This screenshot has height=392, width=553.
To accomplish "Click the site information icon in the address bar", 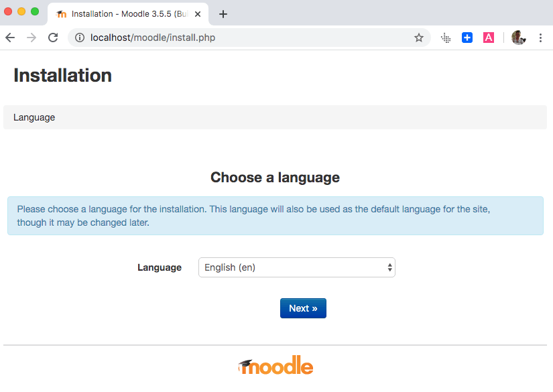I will click(80, 38).
